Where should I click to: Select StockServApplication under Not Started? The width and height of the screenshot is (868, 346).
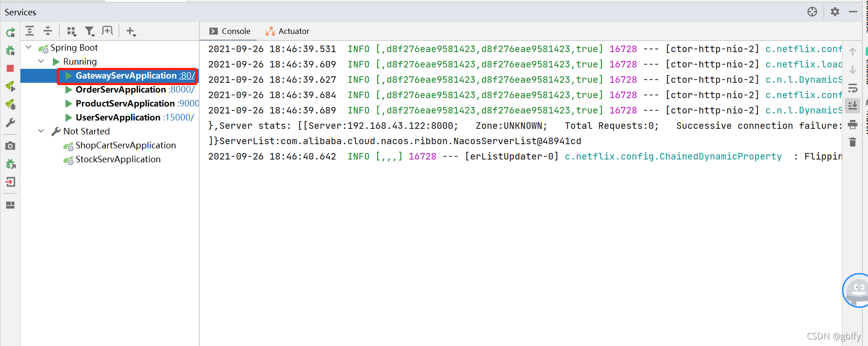coord(118,160)
